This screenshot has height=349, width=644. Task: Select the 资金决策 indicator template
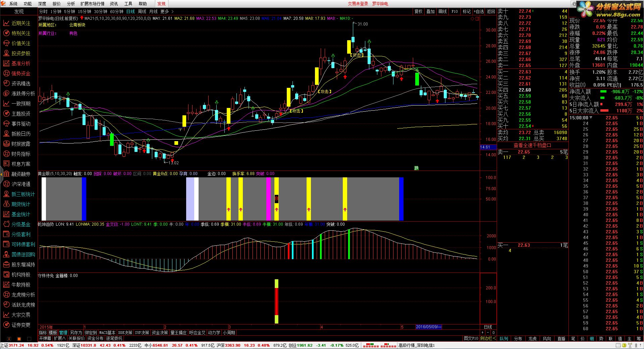[x=160, y=333]
